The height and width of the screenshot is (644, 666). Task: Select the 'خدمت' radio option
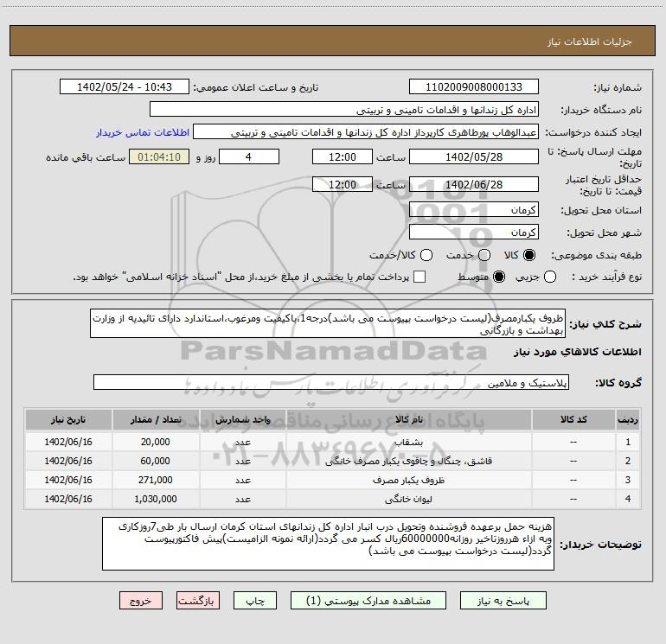(483, 256)
